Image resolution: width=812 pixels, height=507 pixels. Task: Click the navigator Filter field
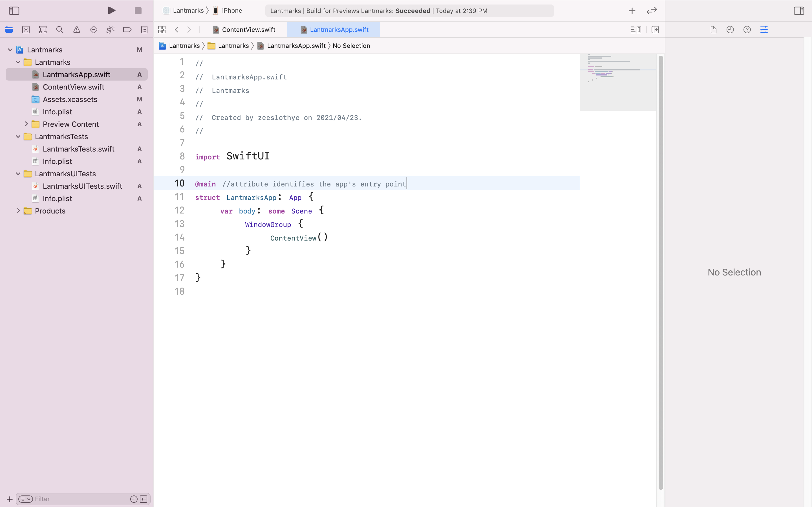pos(81,499)
